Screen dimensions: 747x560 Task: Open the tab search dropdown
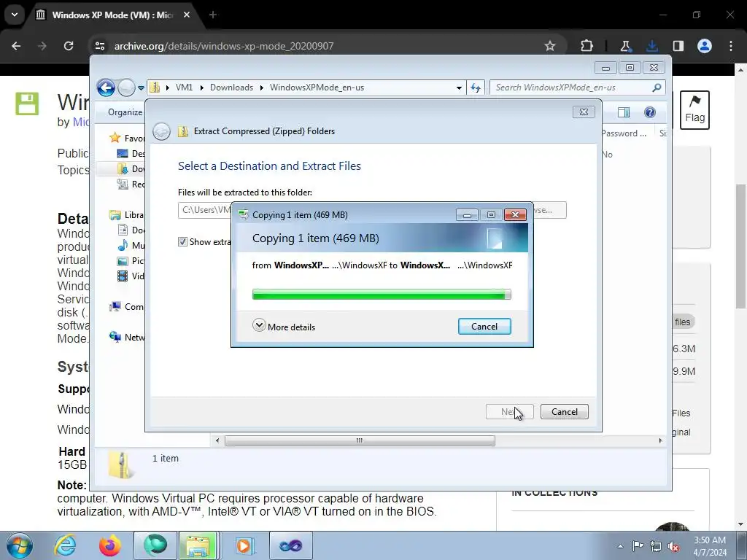pos(15,15)
